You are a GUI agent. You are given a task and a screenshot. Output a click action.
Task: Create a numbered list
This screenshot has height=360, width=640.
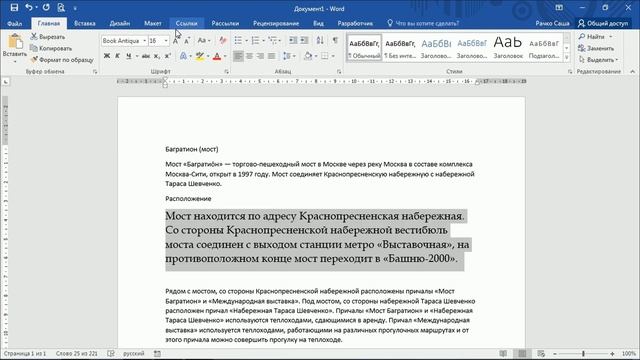pos(256,40)
